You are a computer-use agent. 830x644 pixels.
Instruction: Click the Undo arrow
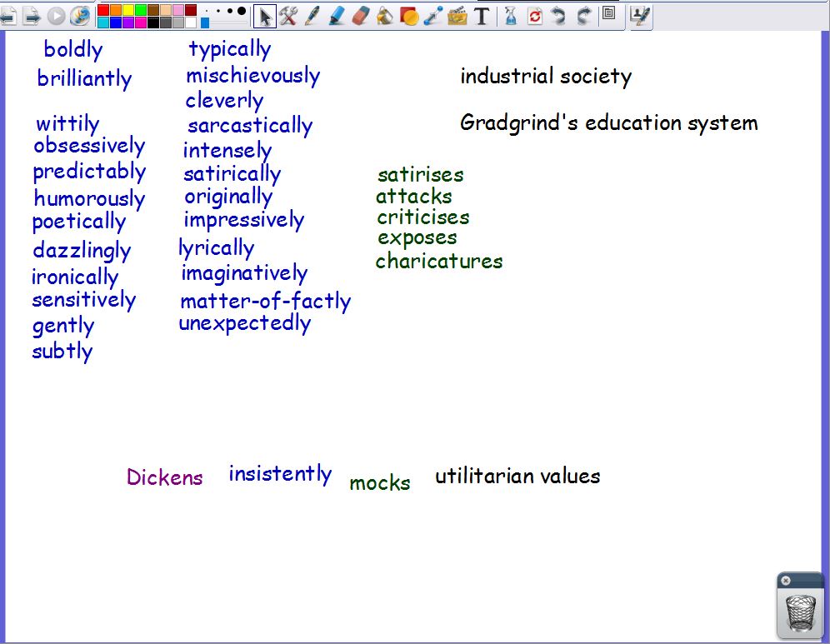tap(559, 15)
